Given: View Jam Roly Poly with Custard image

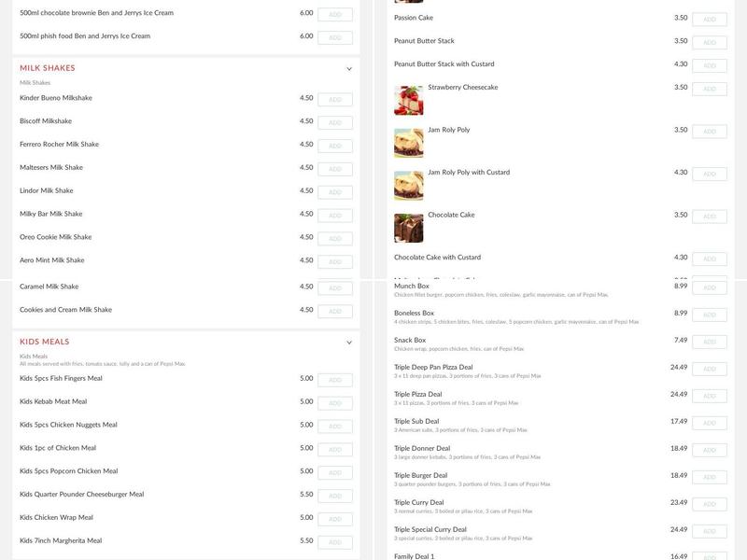Looking at the screenshot, I should click(x=409, y=186).
